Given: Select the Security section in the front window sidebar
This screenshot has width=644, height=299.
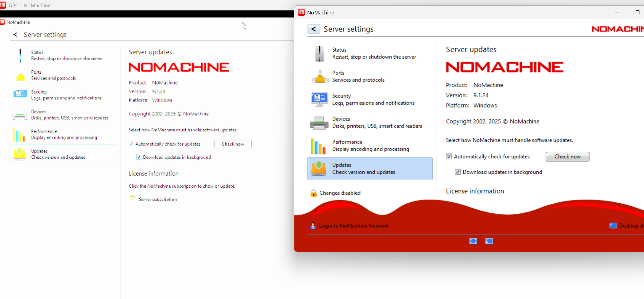Looking at the screenshot, I should pos(370,99).
